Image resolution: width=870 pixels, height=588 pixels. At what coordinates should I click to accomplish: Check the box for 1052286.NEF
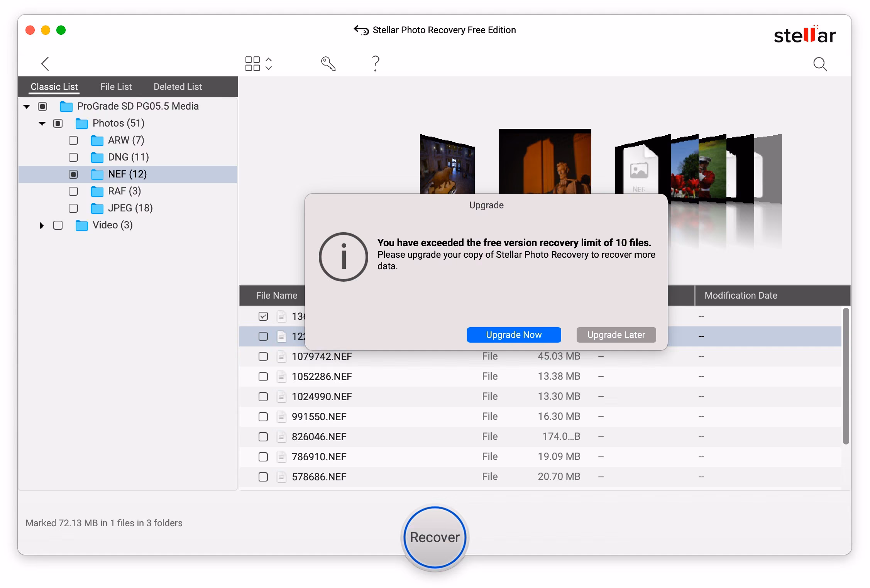tap(263, 377)
